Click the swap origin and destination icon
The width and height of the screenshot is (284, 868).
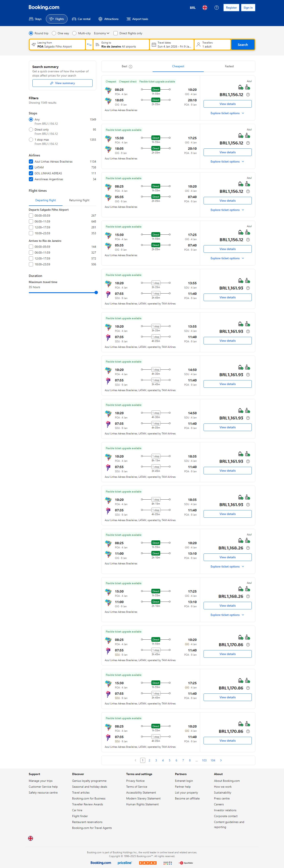[x=89, y=45]
